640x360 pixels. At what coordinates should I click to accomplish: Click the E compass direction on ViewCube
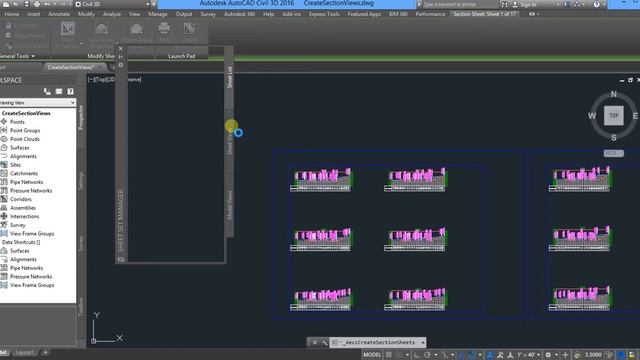[x=635, y=116]
